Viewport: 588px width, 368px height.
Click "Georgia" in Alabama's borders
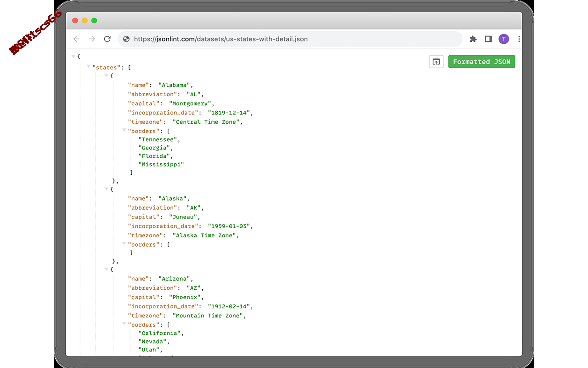point(154,148)
